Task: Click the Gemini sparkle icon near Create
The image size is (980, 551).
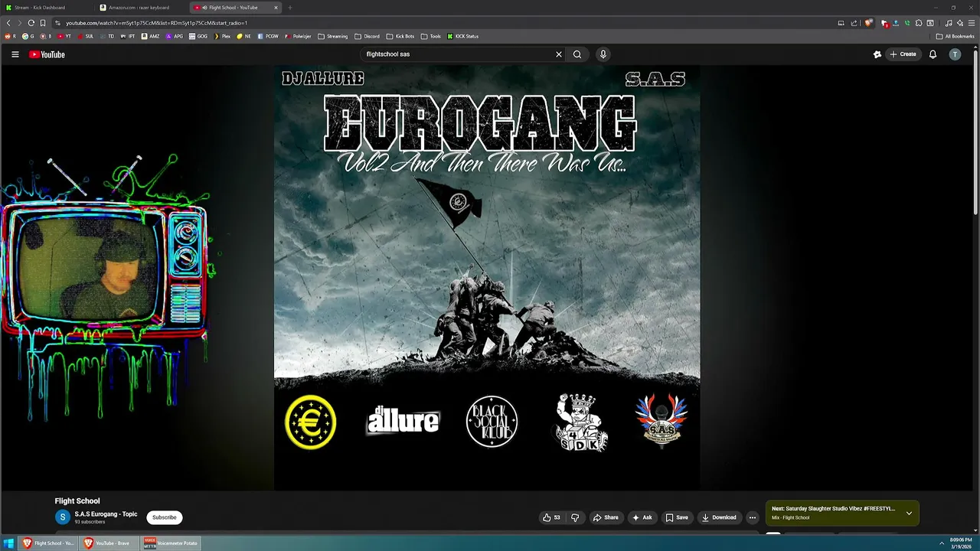Action: [x=877, y=54]
